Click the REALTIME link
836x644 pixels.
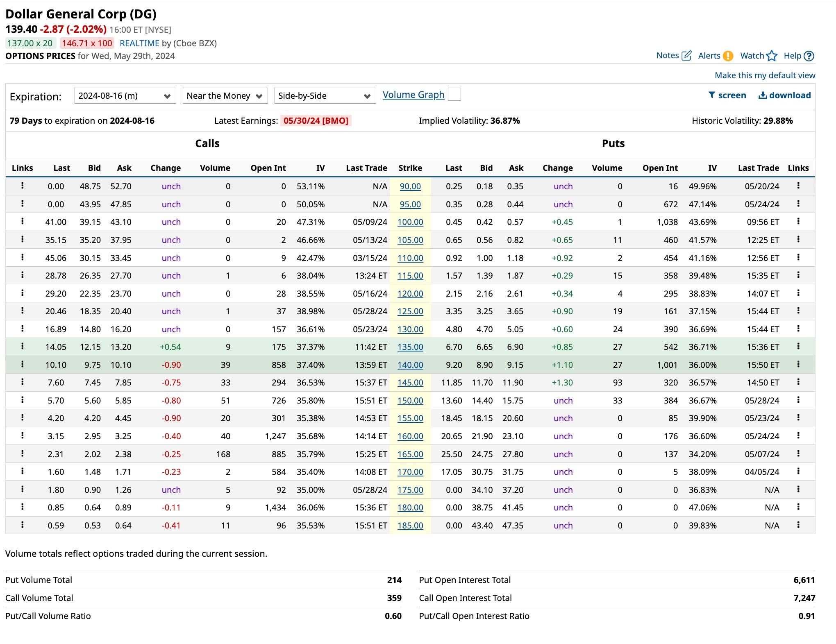[x=139, y=43]
